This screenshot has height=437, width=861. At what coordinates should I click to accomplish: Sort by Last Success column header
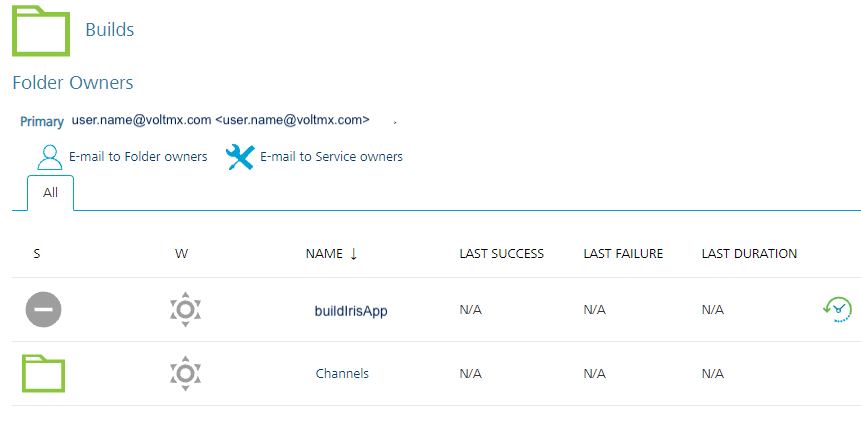501,254
